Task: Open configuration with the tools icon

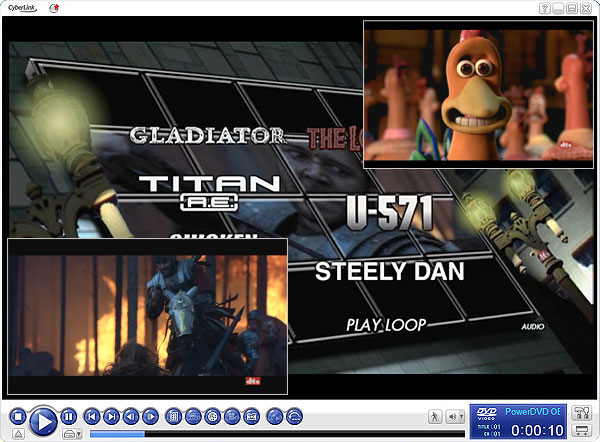Action: click(x=582, y=413)
